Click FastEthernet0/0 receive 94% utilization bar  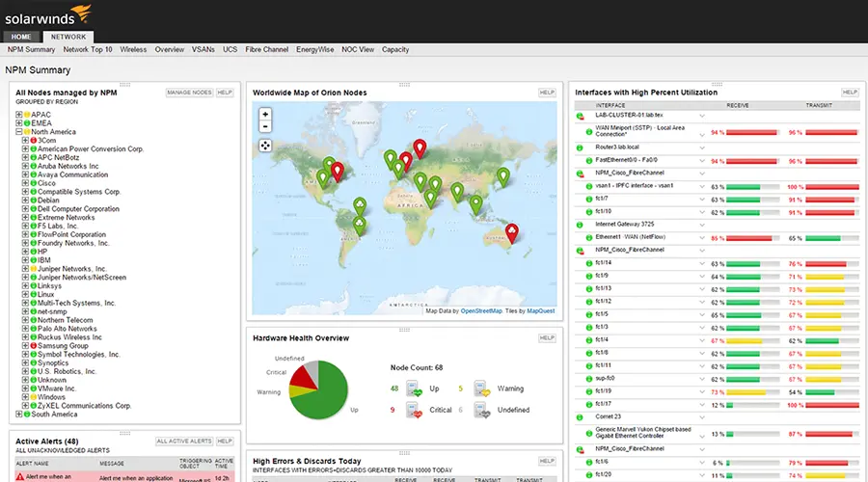pyautogui.click(x=752, y=162)
